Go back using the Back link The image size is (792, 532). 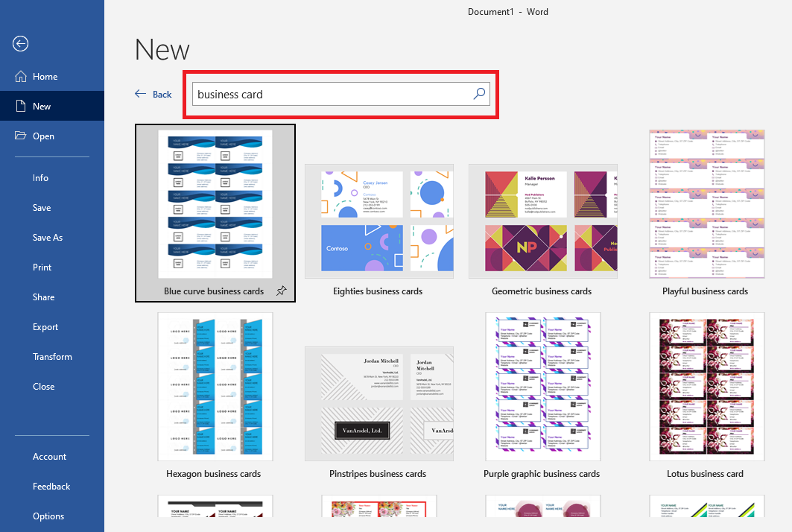(x=153, y=95)
